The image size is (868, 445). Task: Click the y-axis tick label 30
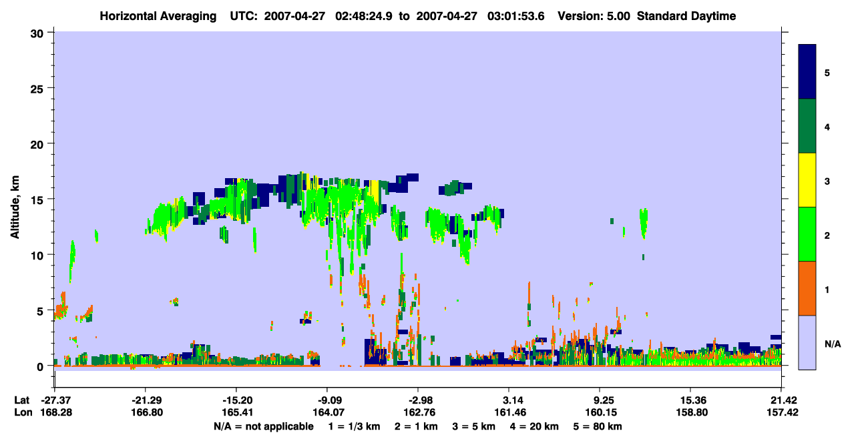tap(37, 33)
